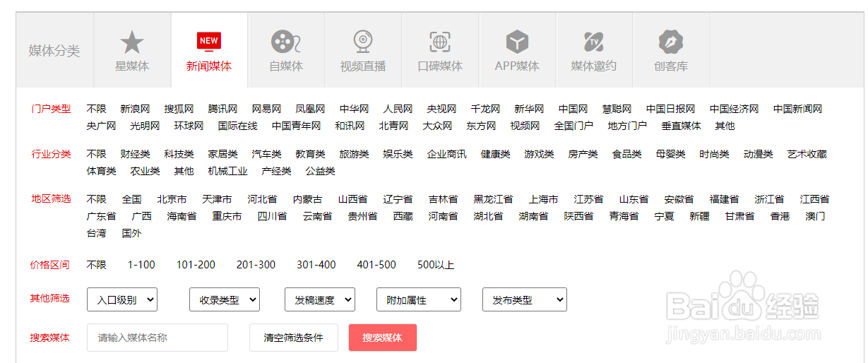
Task: Choose 腾讯网 portal filter
Action: (x=222, y=109)
